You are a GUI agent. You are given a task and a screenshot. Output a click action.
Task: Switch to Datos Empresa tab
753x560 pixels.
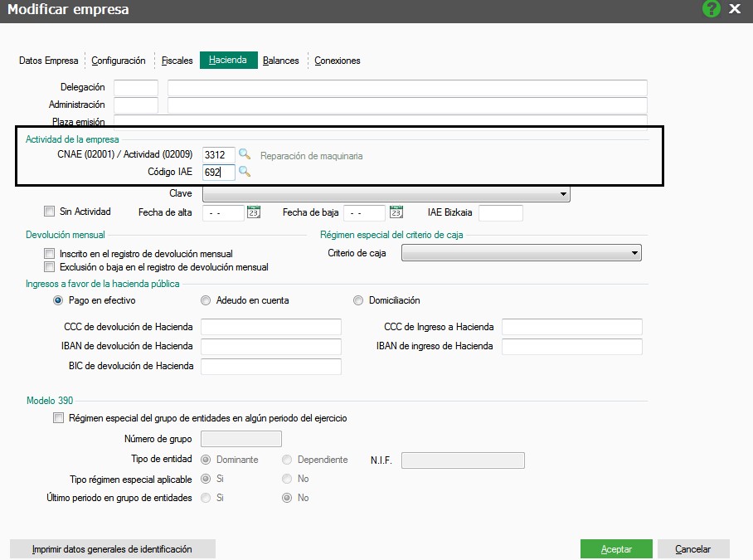pyautogui.click(x=48, y=61)
